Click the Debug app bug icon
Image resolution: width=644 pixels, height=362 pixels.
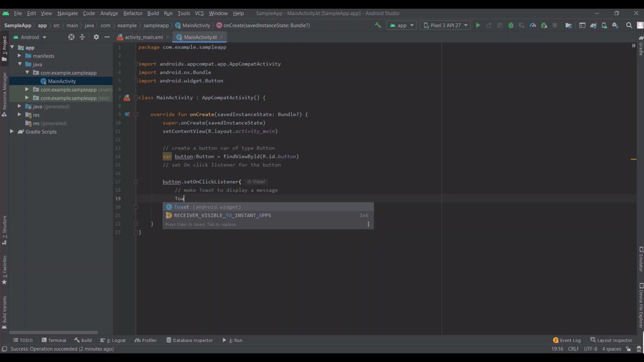[x=511, y=25]
